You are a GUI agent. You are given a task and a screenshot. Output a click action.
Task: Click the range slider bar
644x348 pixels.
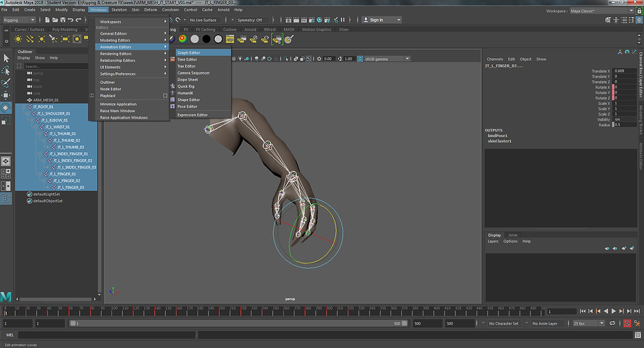click(238, 323)
